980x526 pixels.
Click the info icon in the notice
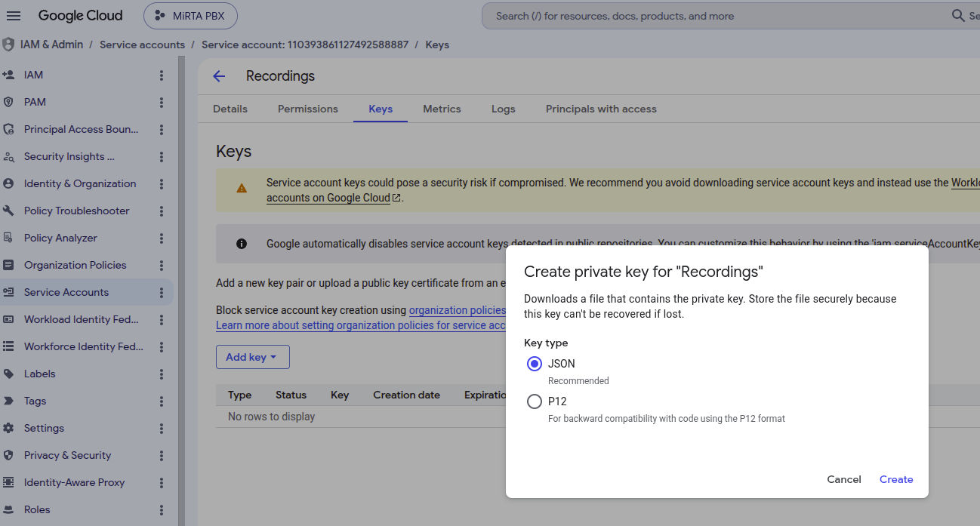click(242, 244)
